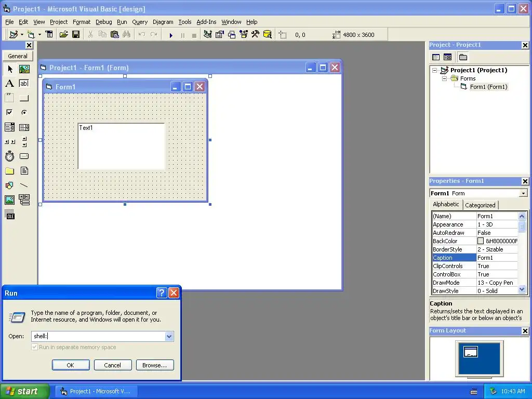Select the Shape tool in the toolbox

click(x=9, y=185)
